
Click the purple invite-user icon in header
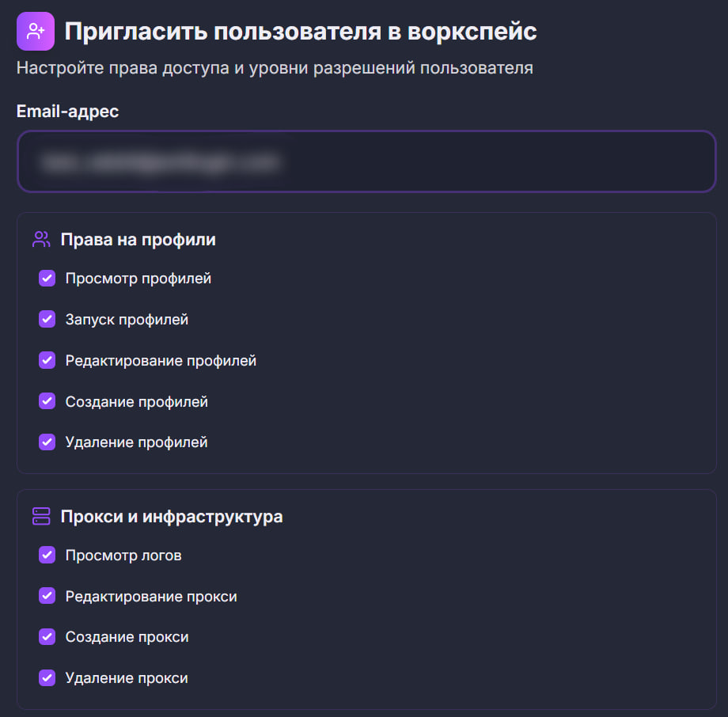36,31
